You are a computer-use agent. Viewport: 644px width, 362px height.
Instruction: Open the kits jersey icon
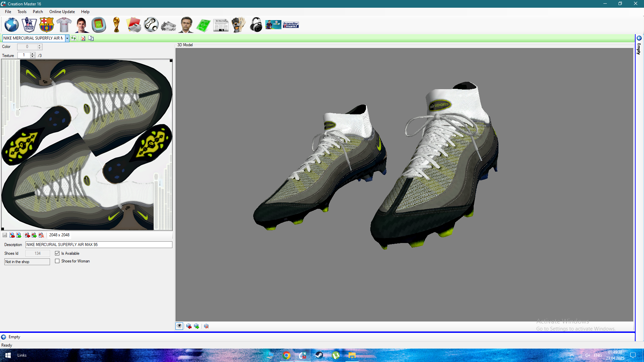tap(64, 25)
